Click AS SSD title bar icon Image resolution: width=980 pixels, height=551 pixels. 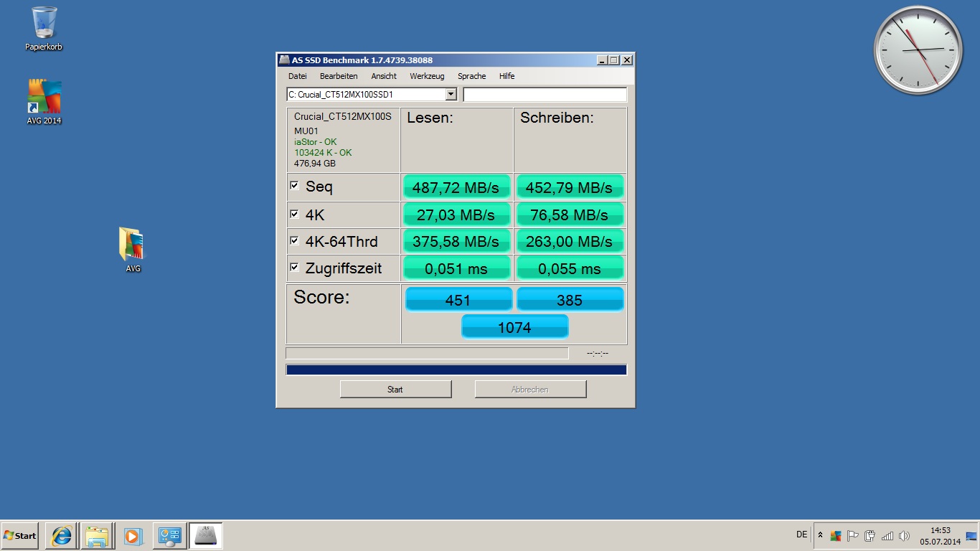[284, 60]
